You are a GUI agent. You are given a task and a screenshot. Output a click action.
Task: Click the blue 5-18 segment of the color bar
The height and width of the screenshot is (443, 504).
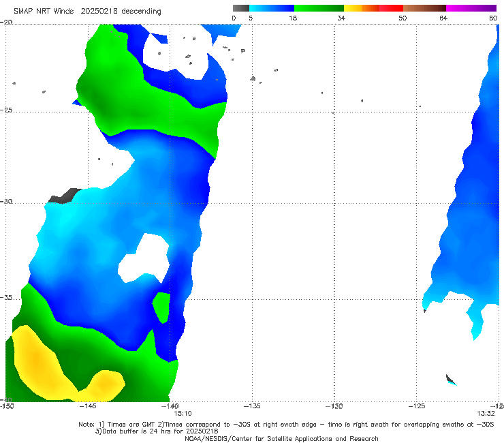point(272,8)
